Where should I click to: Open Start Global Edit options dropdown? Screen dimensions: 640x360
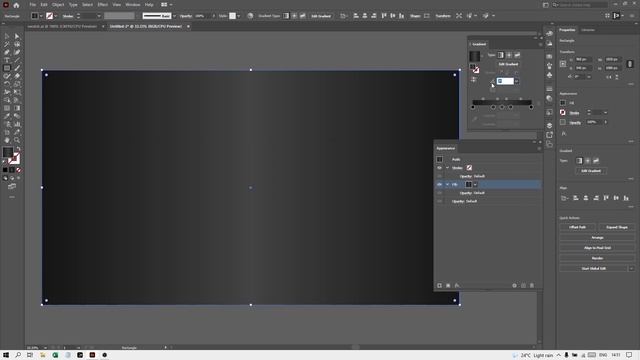tap(631, 269)
